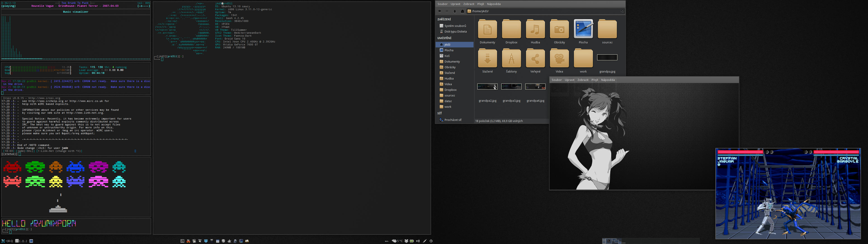Image resolution: width=868 pixels, height=244 pixels.
Task: Open the Soubor menu in Thunar
Action: (442, 4)
